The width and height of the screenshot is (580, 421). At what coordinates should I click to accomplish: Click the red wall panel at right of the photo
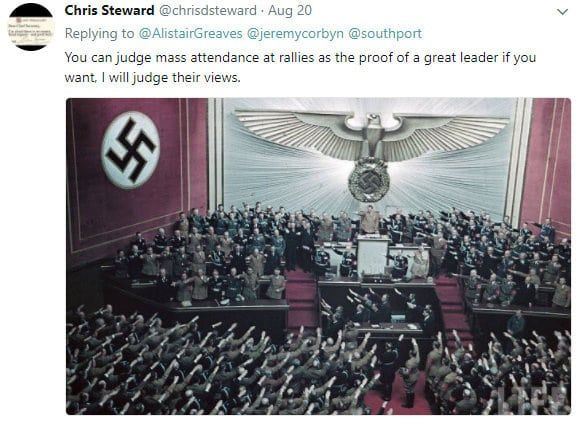pyautogui.click(x=547, y=163)
